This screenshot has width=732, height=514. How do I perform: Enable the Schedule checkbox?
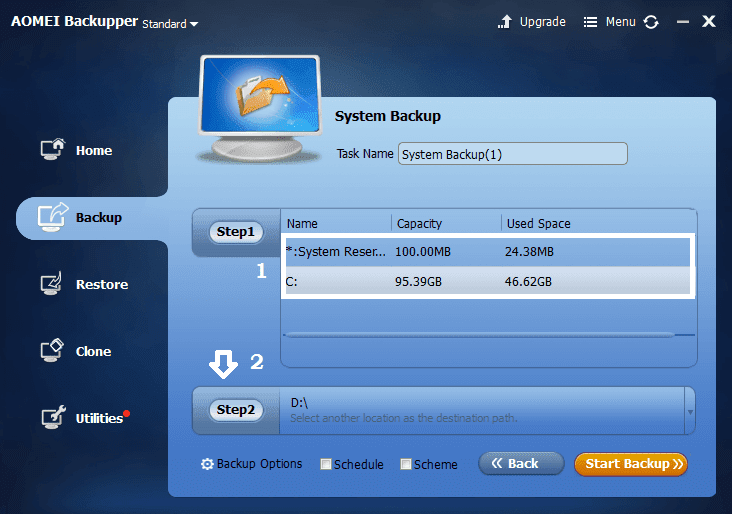click(326, 464)
